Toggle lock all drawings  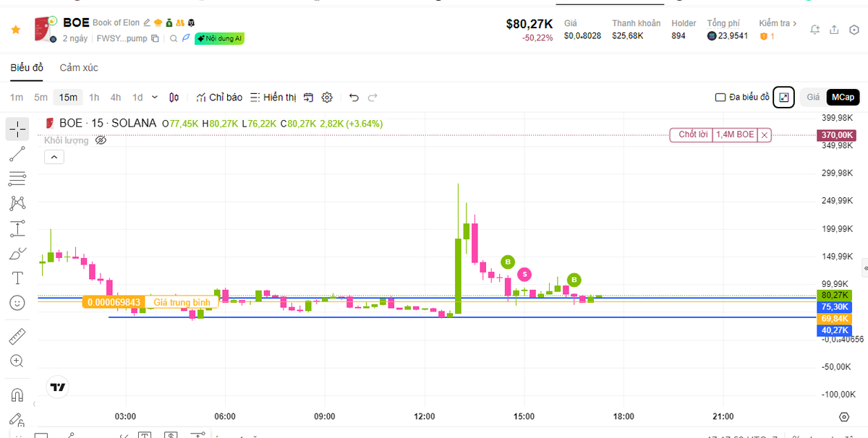click(x=17, y=420)
